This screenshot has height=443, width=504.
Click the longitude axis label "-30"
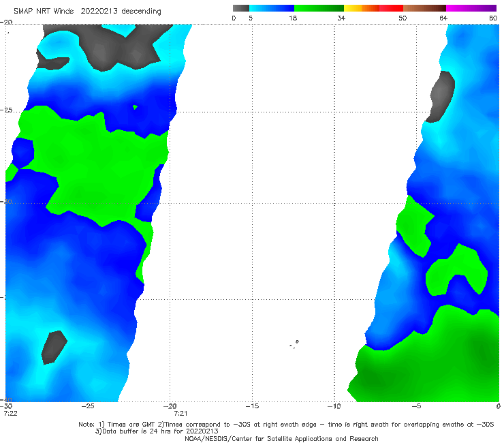coord(6,406)
